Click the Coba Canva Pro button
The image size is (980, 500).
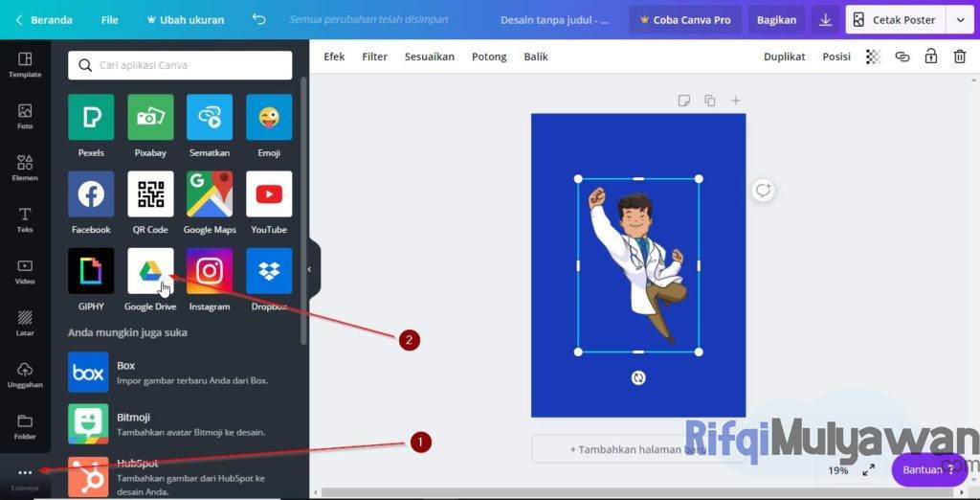[685, 20]
